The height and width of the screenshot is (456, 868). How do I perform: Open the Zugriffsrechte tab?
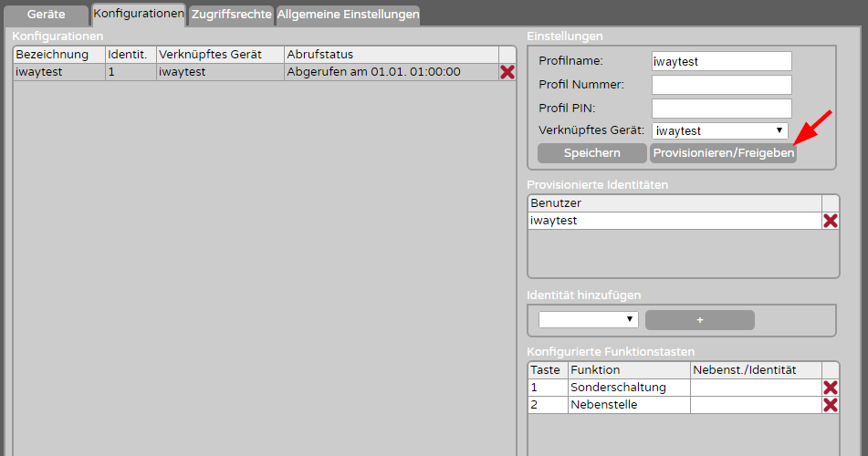(x=232, y=15)
